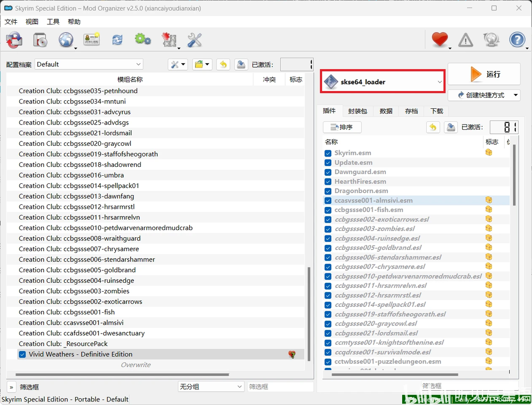The width and height of the screenshot is (532, 405).
Task: Toggle the Dawnguard.esm plugin checkbox
Action: [328, 172]
